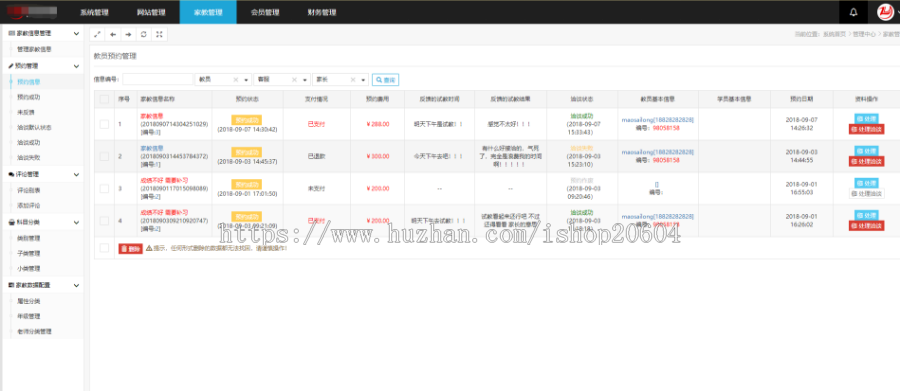Viewport: 900px width, 392px height.
Task: Collapse the 预约管理 sidebar group
Action: click(x=77, y=66)
